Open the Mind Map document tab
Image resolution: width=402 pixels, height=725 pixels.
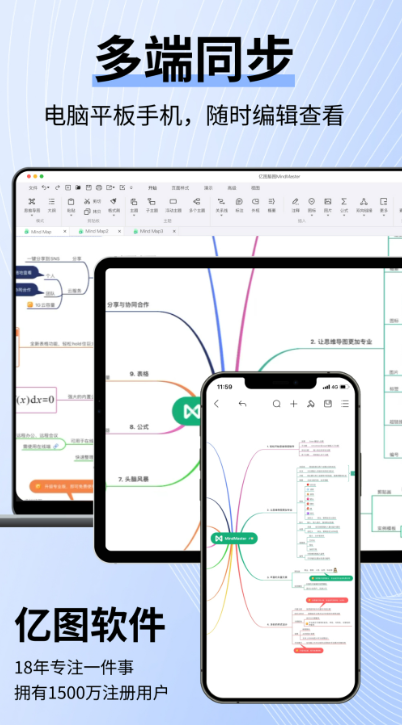point(41,231)
